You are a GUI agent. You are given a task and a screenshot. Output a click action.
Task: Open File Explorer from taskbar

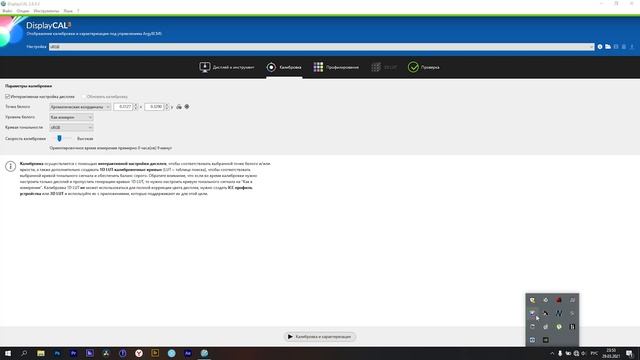pos(41,353)
